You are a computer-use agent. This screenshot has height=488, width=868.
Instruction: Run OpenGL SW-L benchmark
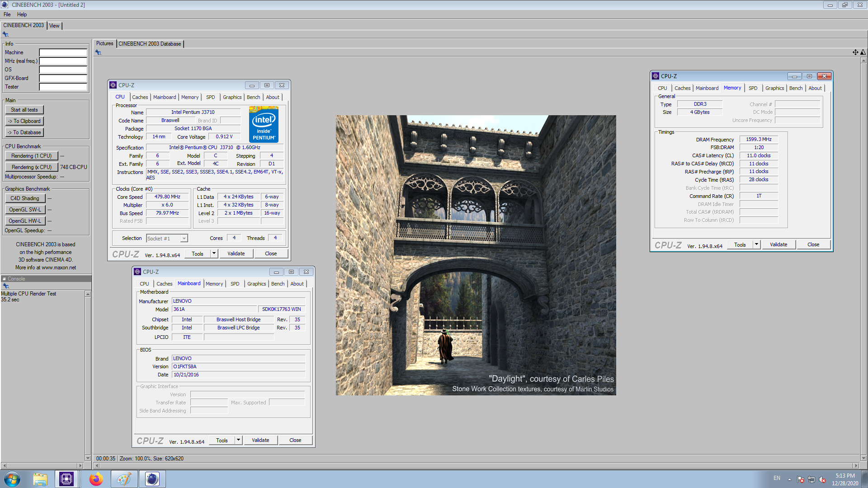(x=25, y=210)
